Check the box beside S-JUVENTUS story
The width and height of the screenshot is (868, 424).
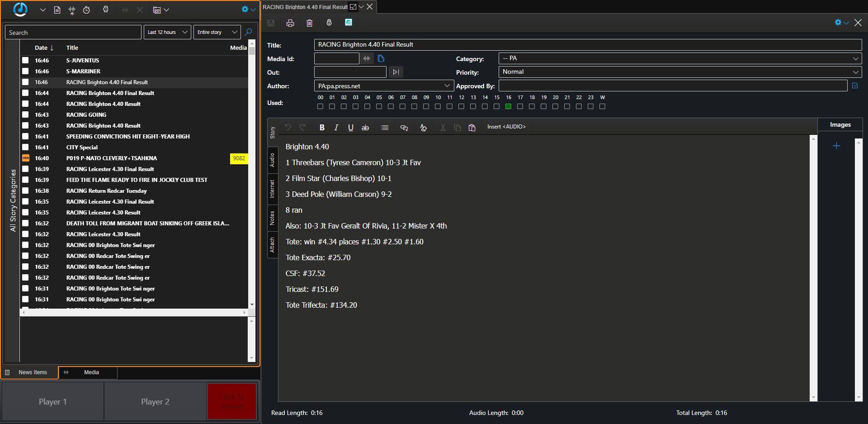coord(25,60)
